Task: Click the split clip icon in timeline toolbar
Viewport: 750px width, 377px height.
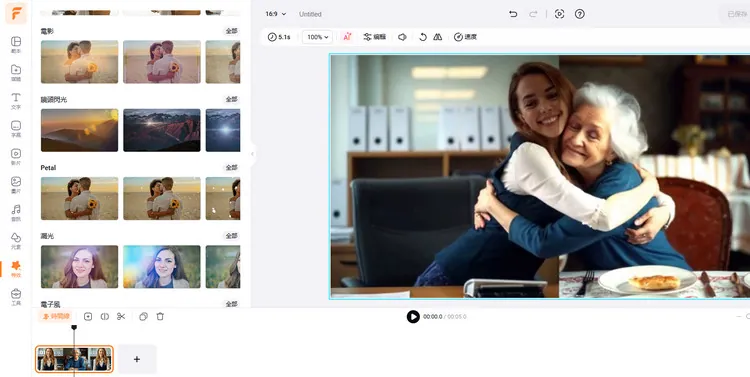Action: [x=105, y=316]
